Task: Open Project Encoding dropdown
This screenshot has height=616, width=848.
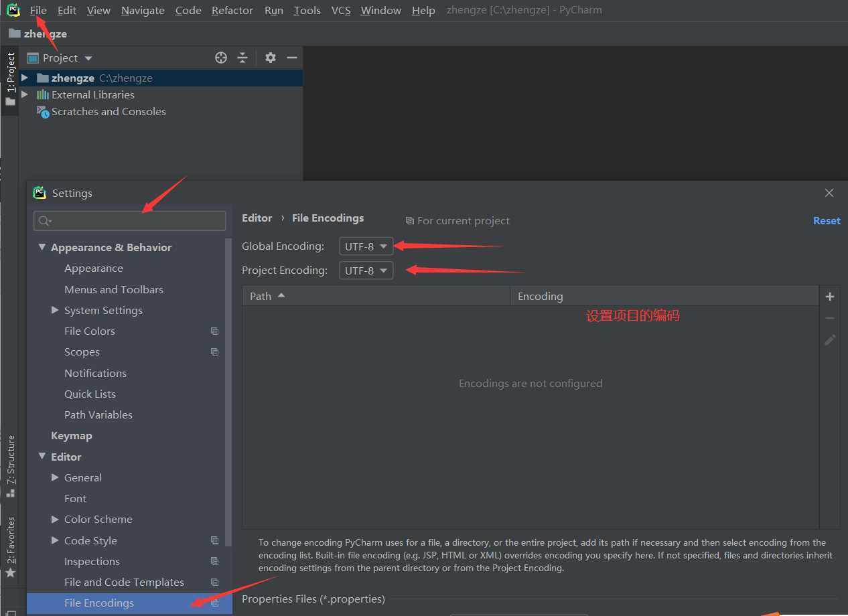Action: pyautogui.click(x=366, y=271)
